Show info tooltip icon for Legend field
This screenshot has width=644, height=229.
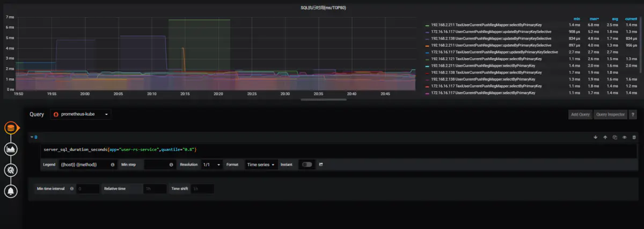point(113,164)
